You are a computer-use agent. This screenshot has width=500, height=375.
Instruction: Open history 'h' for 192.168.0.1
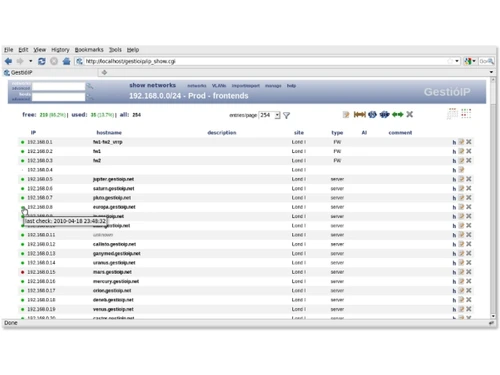pyautogui.click(x=454, y=142)
